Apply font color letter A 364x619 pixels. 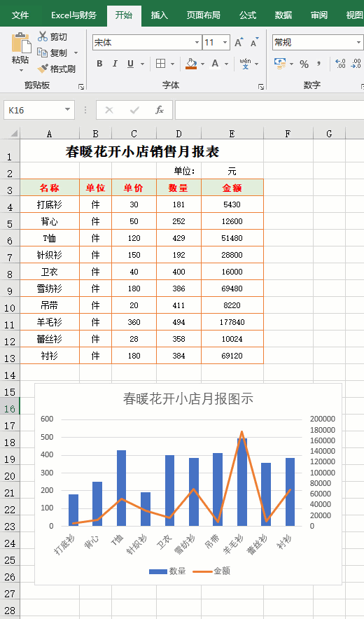tap(215, 64)
